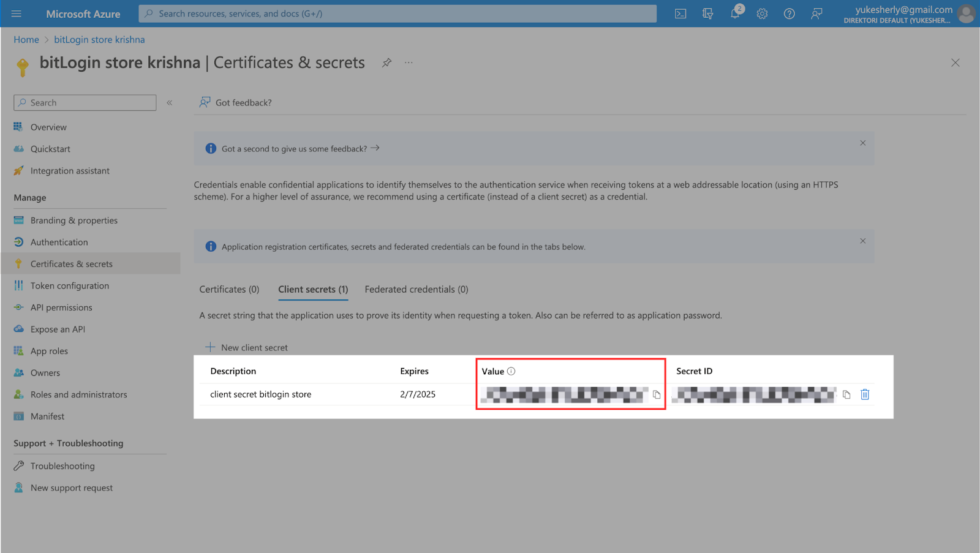Follow the 'Got a second to give us some feedback?' link
Screen dimensions: 980x553
coord(300,149)
